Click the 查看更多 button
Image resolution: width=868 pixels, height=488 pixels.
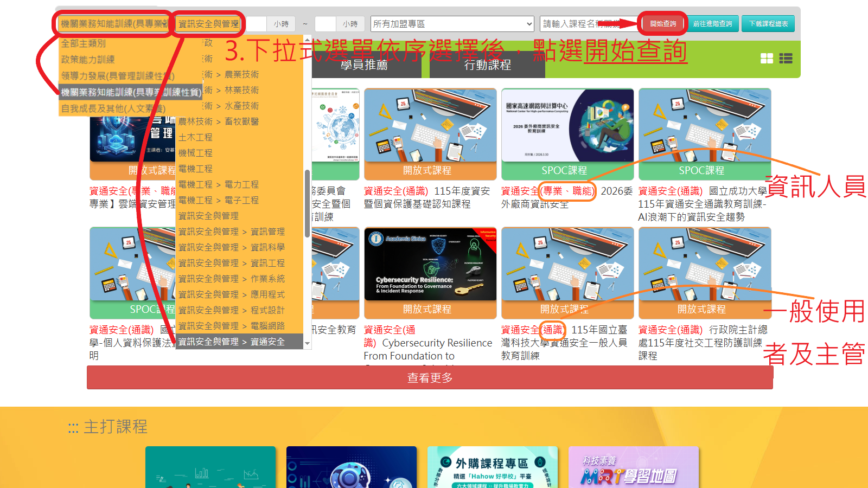click(x=430, y=377)
